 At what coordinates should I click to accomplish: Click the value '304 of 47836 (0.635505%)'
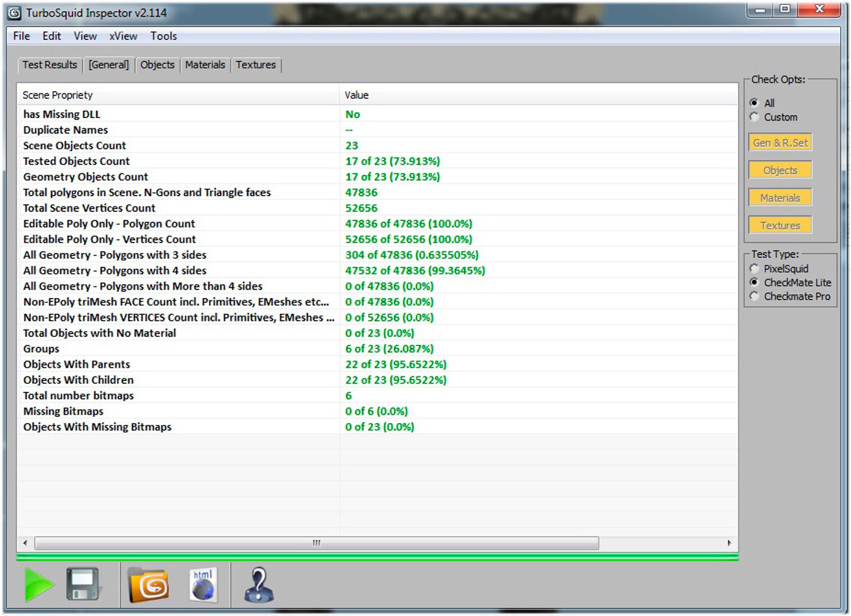412,255
